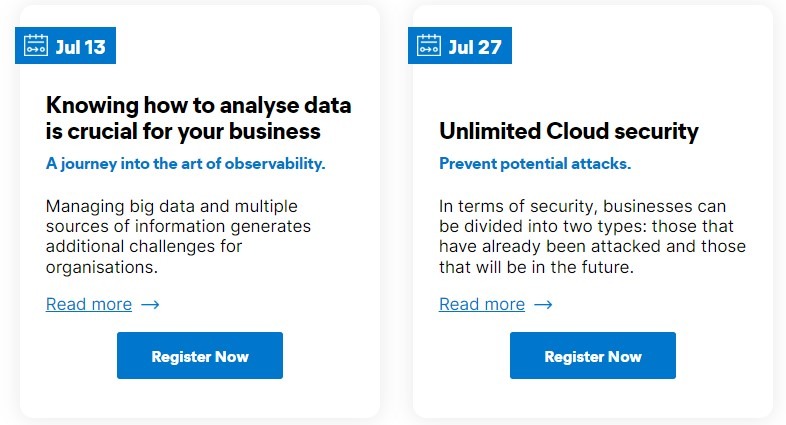786x425 pixels.
Task: Click the word 'Cloud' in the right heading
Action: [x=577, y=131]
